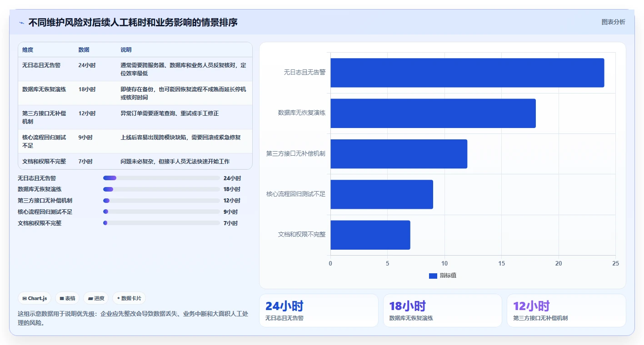644x345 pixels.
Task: Click the 数据库无恢复演练 chart bar
Action: click(x=433, y=113)
